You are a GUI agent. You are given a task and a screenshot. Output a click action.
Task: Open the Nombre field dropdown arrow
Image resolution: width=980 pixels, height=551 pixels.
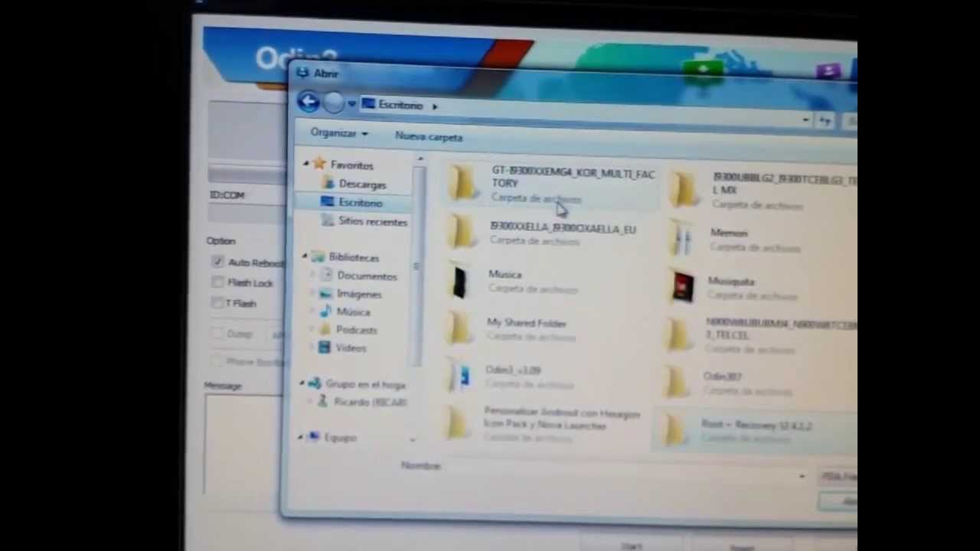point(802,476)
